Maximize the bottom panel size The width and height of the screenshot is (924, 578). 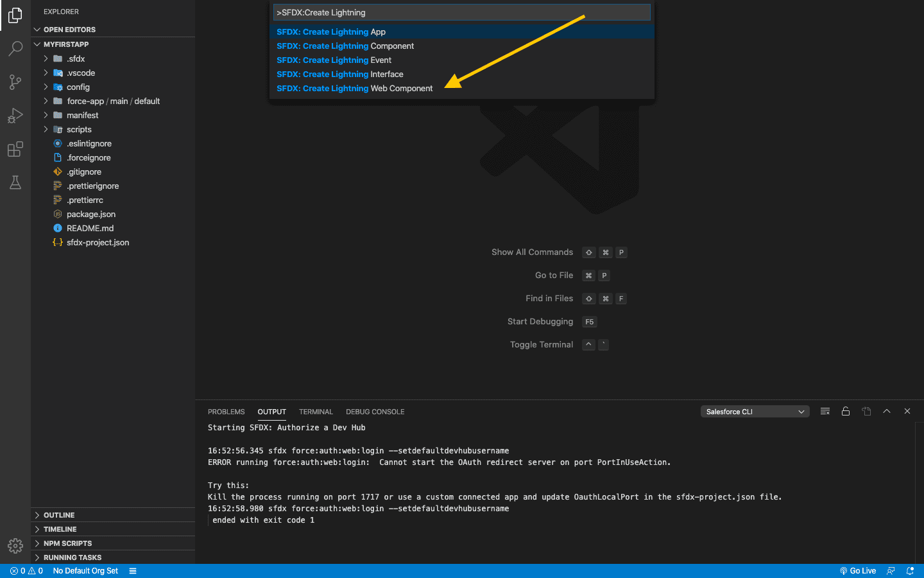(x=887, y=411)
